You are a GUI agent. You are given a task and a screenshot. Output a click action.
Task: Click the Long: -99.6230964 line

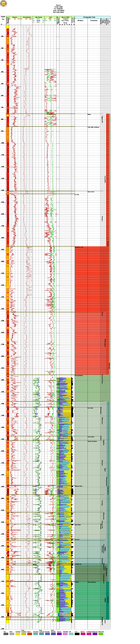pyautogui.click(x=59, y=10)
